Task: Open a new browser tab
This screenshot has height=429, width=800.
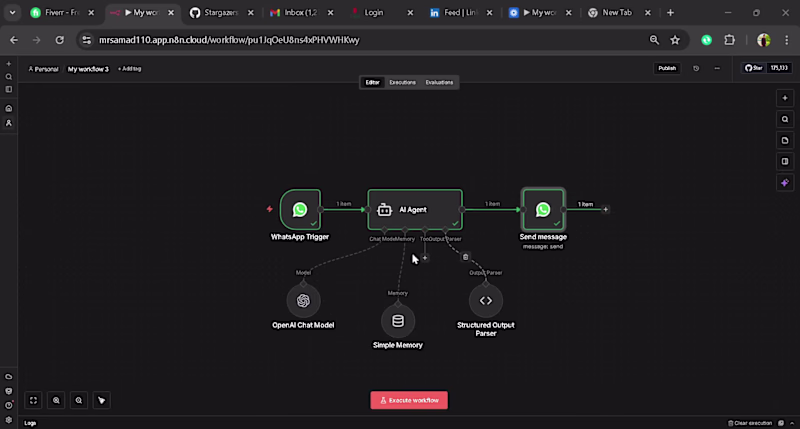Action: [670, 13]
